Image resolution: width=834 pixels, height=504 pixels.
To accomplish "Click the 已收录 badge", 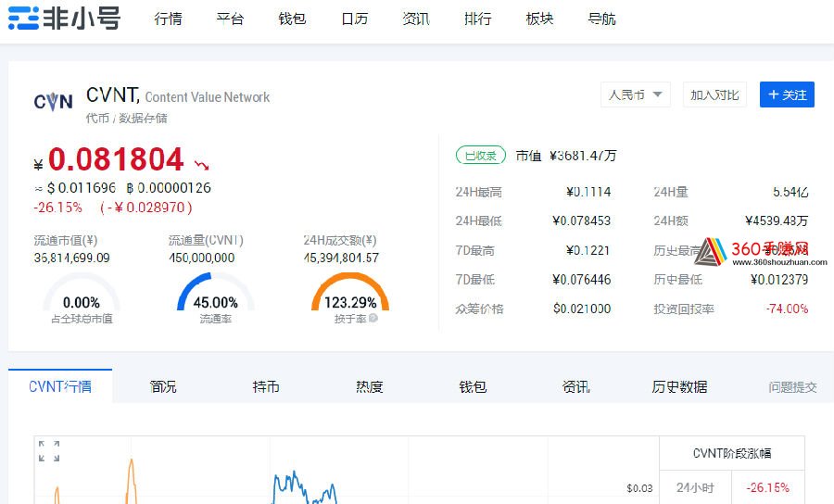I will (480, 156).
